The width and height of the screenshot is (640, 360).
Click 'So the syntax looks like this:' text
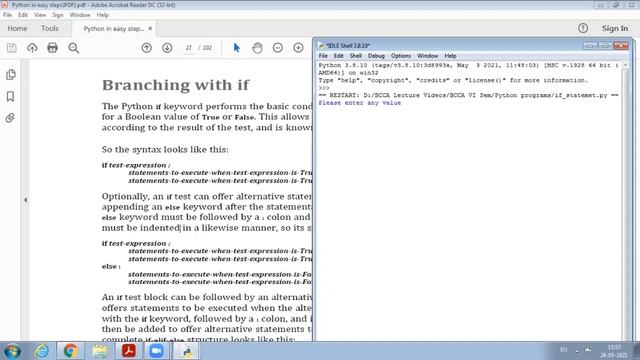pyautogui.click(x=165, y=149)
